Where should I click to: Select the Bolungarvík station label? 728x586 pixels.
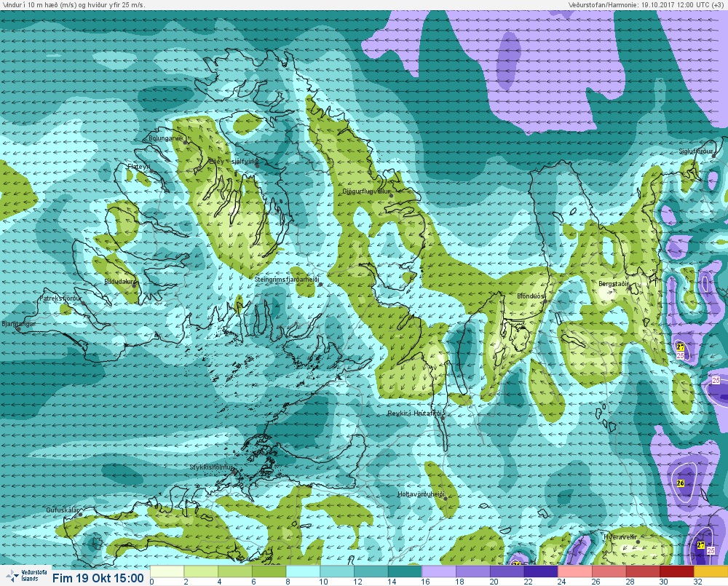click(166, 138)
